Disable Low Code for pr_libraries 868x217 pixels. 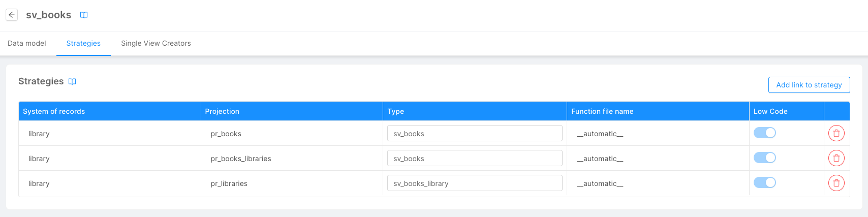[764, 182]
